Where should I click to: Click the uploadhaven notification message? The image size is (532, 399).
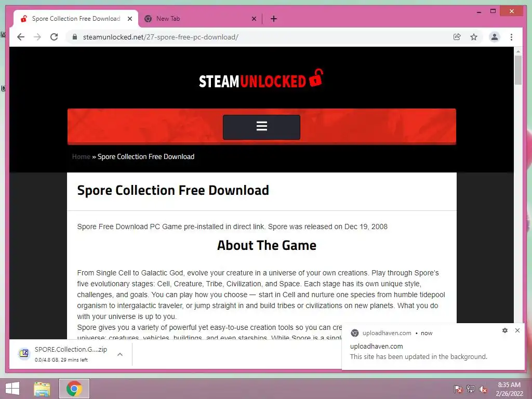point(418,356)
